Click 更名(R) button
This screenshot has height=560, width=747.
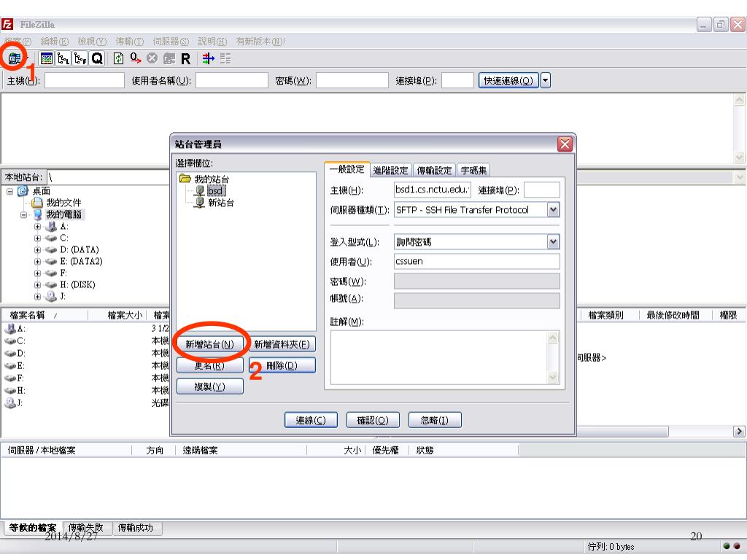point(209,366)
